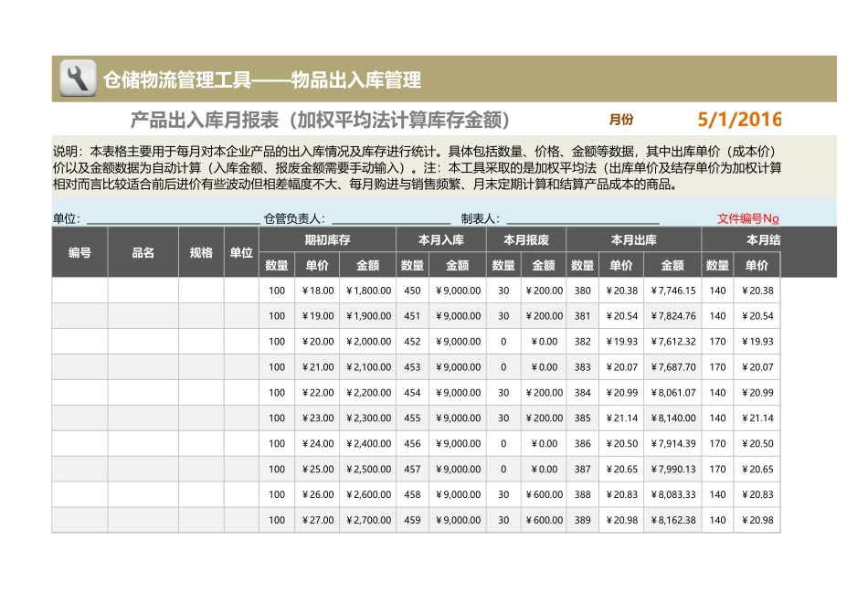Click the opening unit price ¥27.00 cell
Screen dimensions: 868x614
tap(317, 521)
